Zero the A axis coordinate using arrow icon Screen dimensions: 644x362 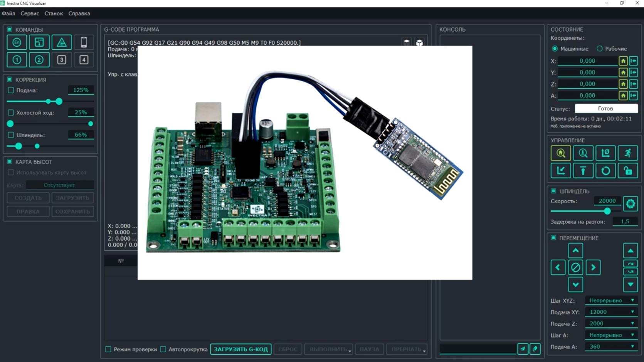coord(633,96)
